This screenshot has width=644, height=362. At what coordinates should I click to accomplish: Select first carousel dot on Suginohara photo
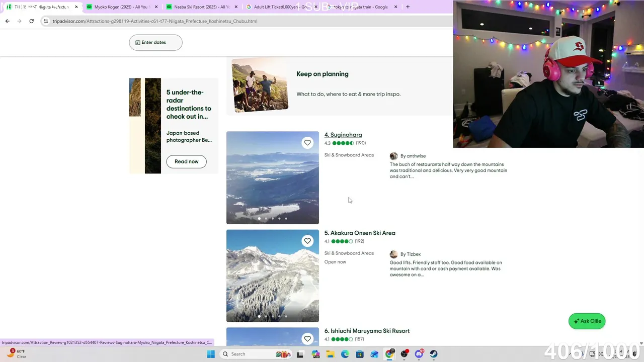pyautogui.click(x=259, y=218)
